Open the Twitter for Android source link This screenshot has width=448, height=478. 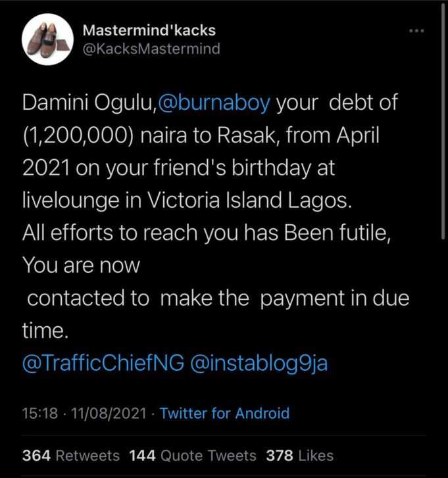coord(224,414)
